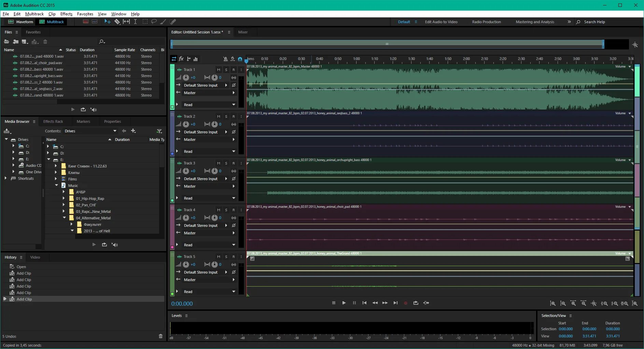Arm Track 5 for recording
Image resolution: width=644 pixels, height=349 pixels.
click(x=234, y=257)
